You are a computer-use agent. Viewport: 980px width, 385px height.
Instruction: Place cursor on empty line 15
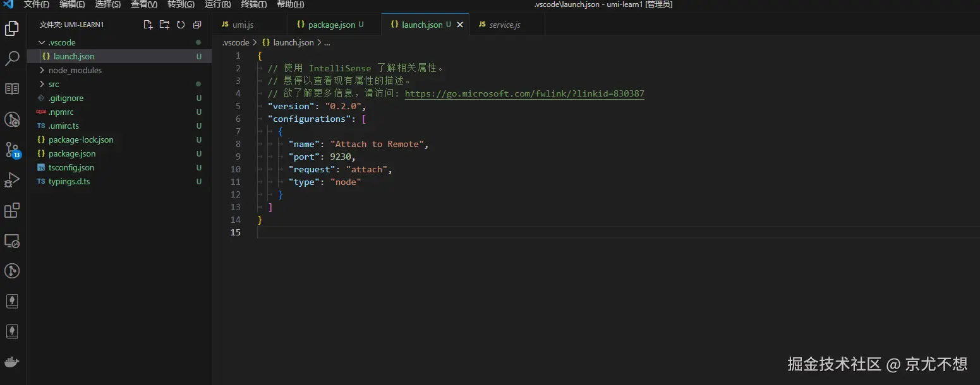[x=619, y=232]
